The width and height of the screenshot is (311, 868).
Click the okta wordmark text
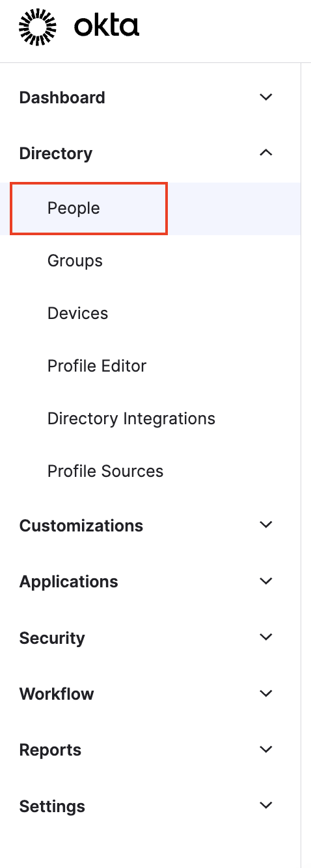coord(107,27)
